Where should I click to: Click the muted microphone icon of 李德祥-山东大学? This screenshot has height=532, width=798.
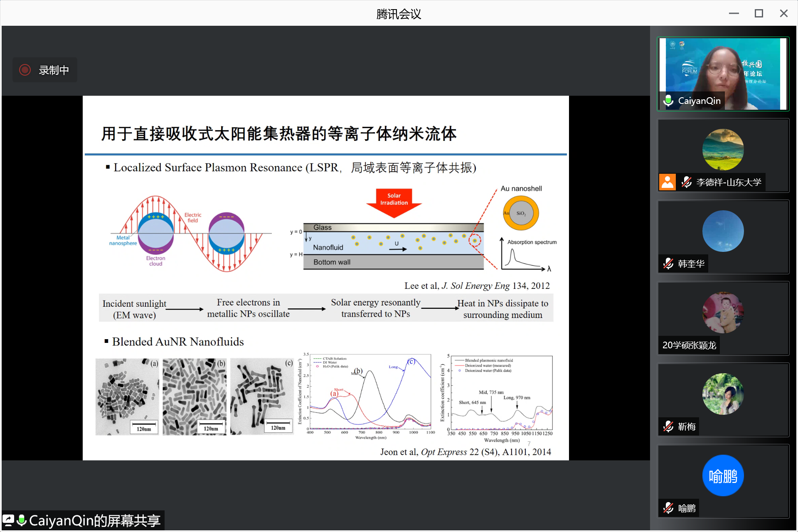pyautogui.click(x=686, y=182)
